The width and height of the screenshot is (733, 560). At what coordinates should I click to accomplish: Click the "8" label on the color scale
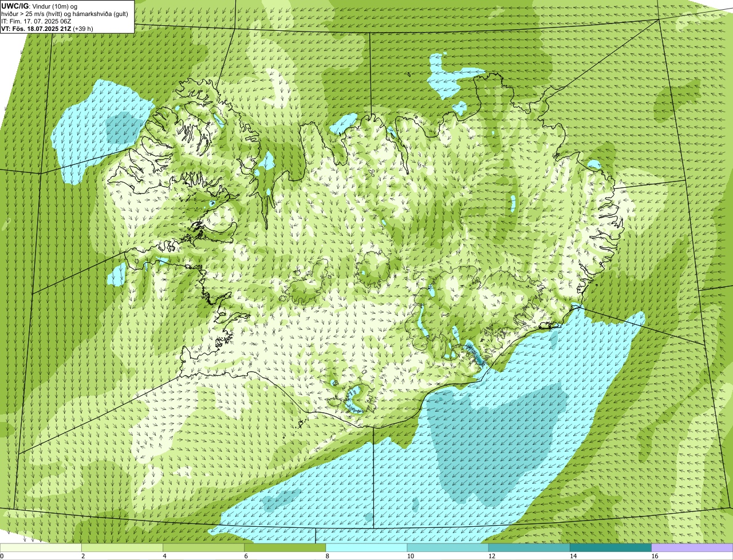click(328, 556)
